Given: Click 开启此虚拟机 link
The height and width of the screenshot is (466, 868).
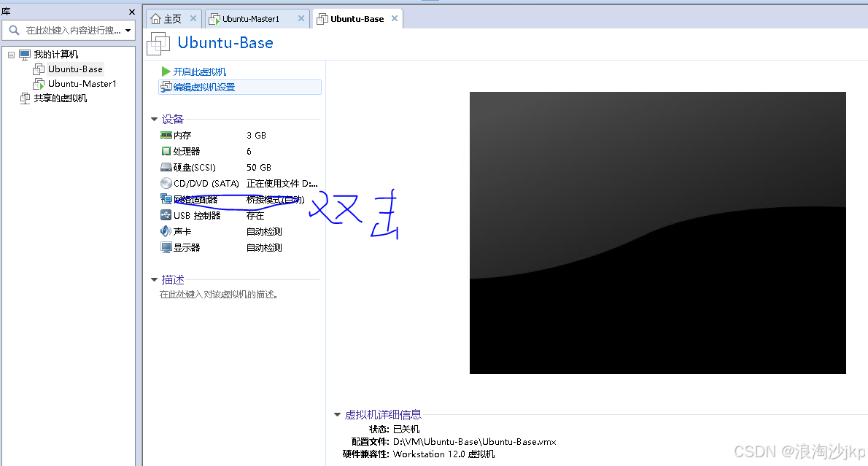Looking at the screenshot, I should [199, 72].
